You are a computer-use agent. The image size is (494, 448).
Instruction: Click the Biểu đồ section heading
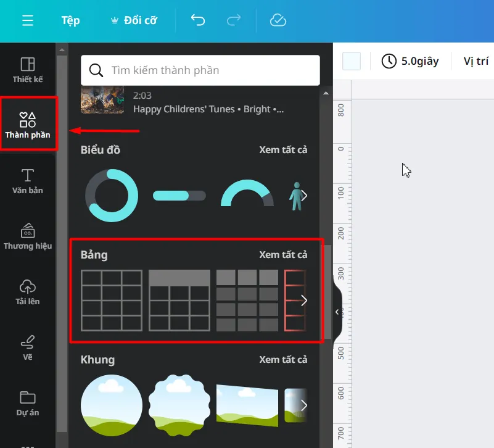(101, 150)
